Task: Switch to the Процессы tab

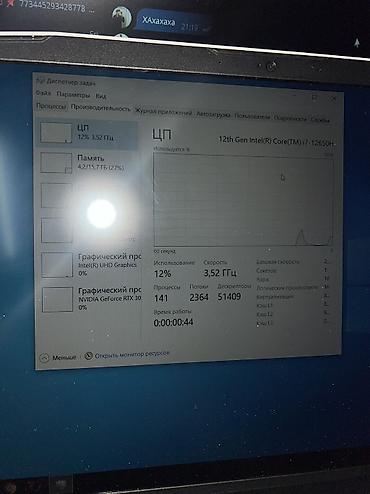Action: point(51,106)
